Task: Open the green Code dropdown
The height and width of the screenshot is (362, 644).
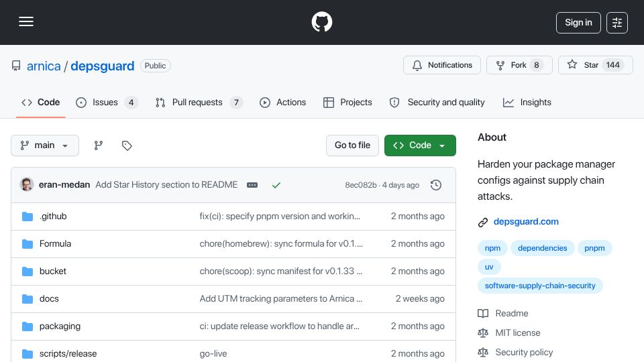Action: click(420, 145)
